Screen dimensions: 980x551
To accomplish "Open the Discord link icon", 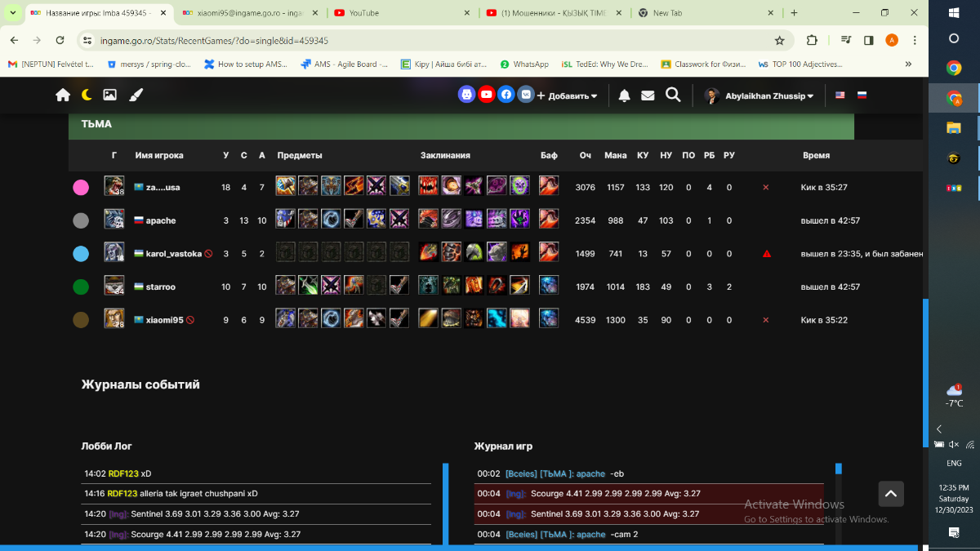I will [466, 95].
